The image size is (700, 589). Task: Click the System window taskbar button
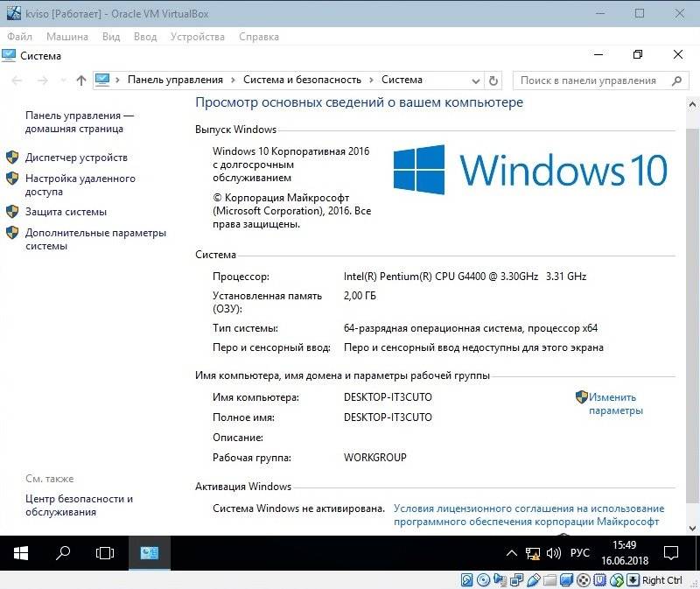point(149,553)
